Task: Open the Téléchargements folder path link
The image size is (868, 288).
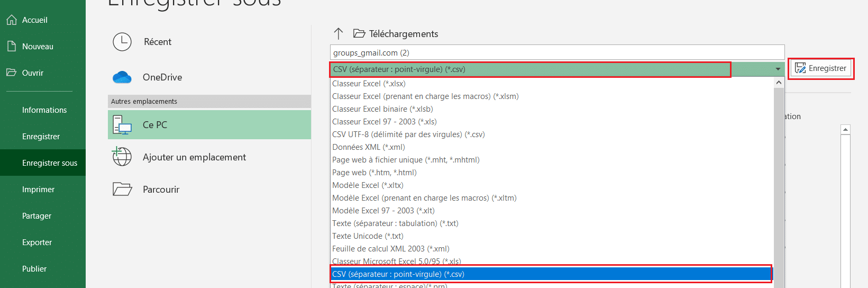Action: [404, 34]
